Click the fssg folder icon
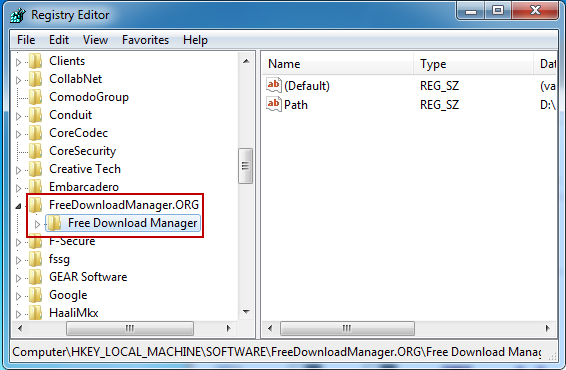The height and width of the screenshot is (370, 566). 35,259
